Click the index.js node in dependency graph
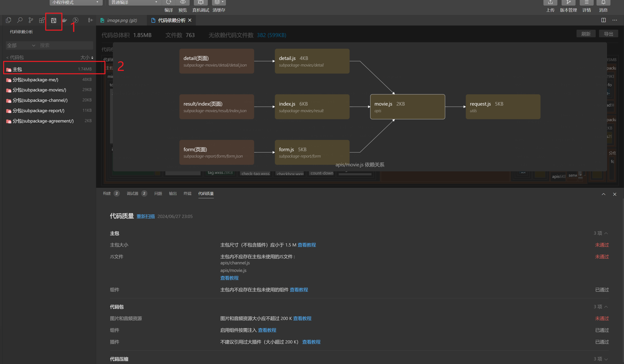The image size is (624, 364). (312, 107)
